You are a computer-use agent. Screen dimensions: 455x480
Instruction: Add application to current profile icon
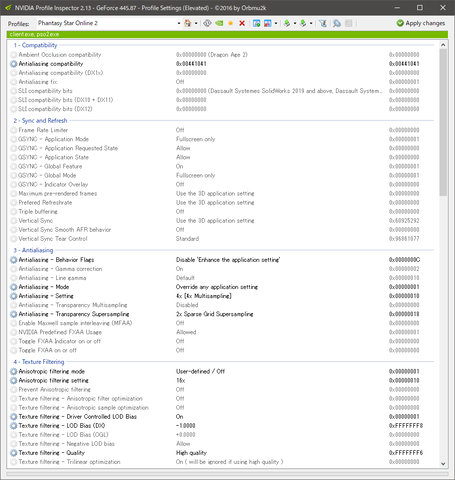pyautogui.click(x=256, y=23)
